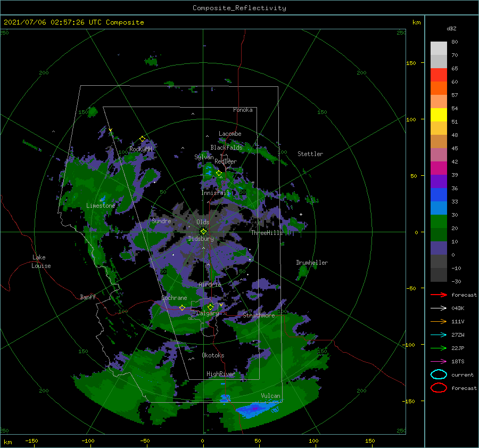Click the Cochrane city label
Viewport: 479px width, 448px height.
174,298
